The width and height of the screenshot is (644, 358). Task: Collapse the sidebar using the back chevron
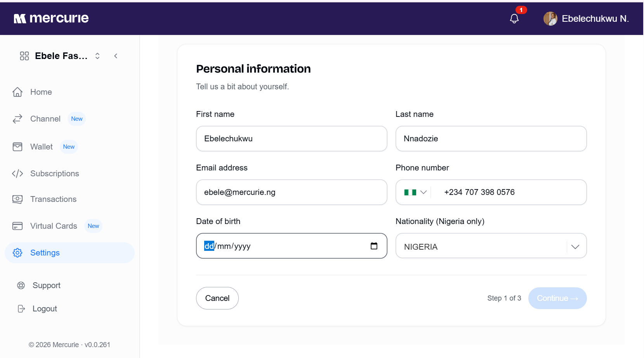coord(116,56)
